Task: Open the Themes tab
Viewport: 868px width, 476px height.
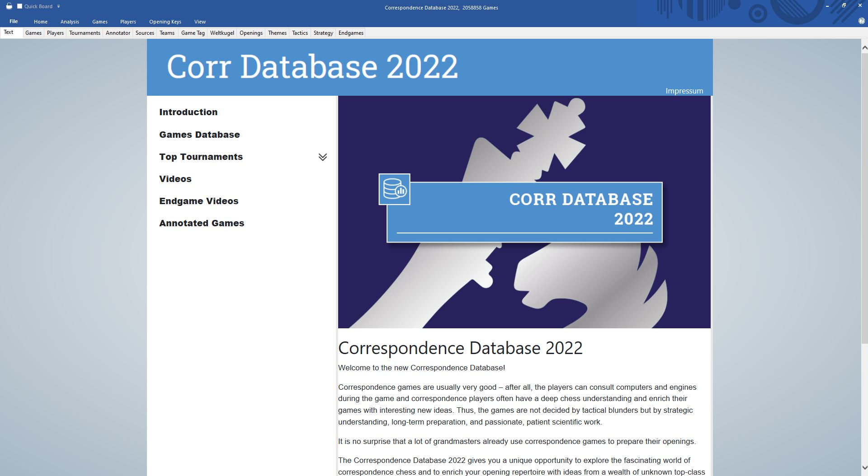Action: click(277, 33)
